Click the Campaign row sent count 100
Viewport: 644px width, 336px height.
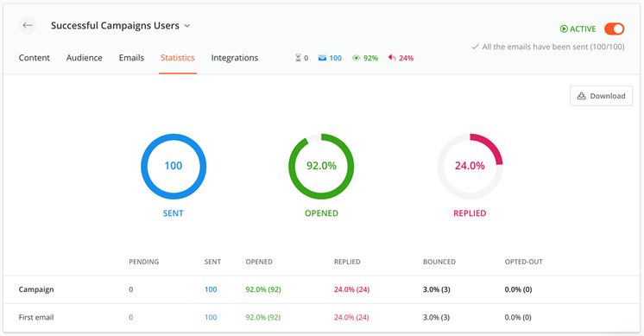coord(211,289)
